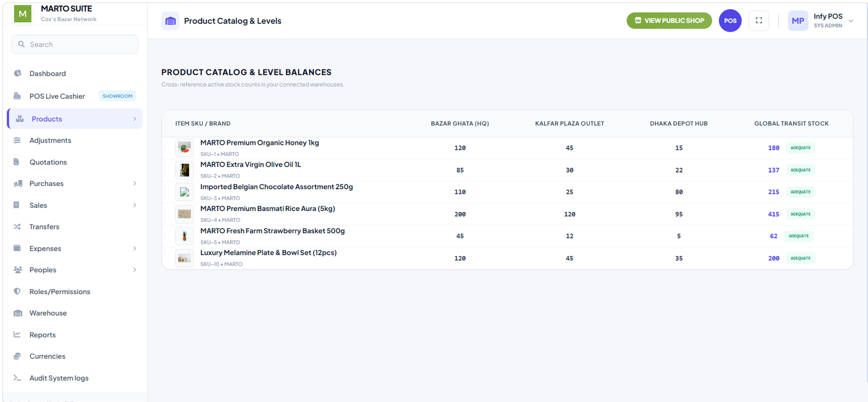Click the Transfers shuffle icon
Image resolution: width=868 pixels, height=402 pixels.
click(17, 227)
